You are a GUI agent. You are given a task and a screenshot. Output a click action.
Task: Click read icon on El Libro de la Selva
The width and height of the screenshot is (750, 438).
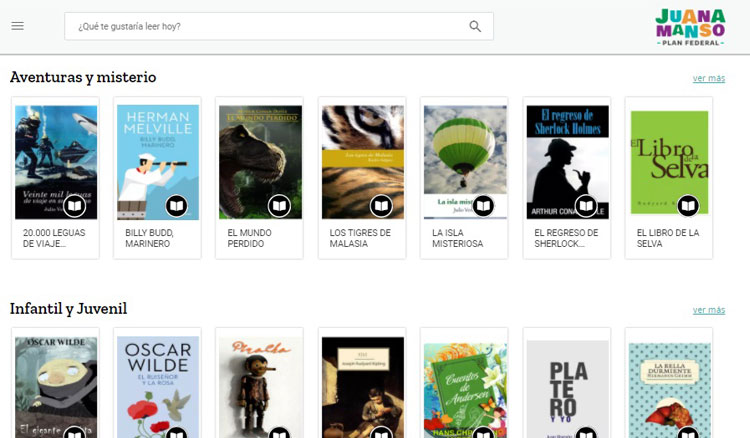[x=688, y=206]
